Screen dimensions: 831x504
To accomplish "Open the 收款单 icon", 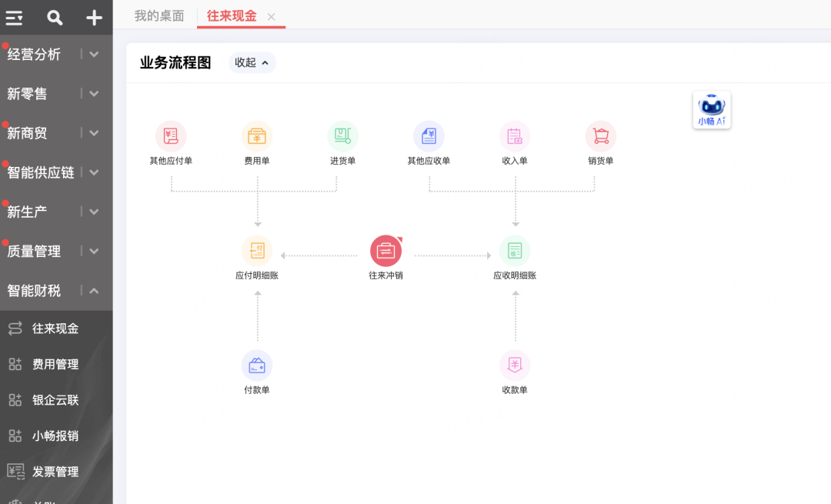I will 515,365.
